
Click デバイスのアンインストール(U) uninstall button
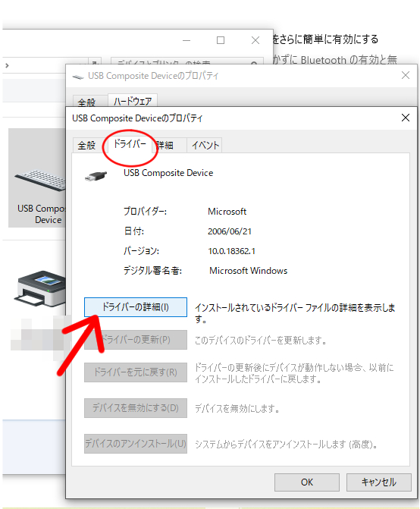coord(136,444)
